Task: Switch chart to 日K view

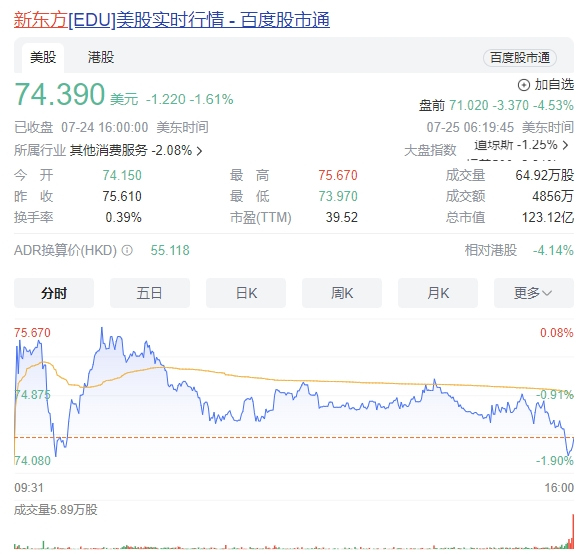Action: tap(246, 293)
